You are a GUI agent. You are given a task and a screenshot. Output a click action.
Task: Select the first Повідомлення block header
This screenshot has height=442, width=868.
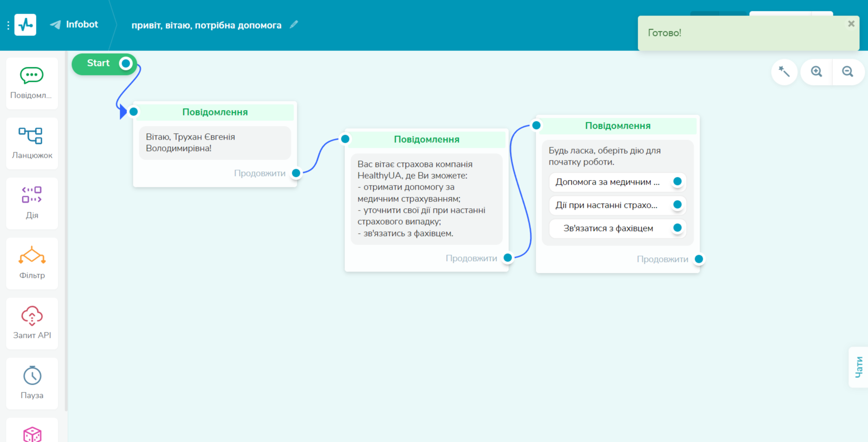pos(215,112)
